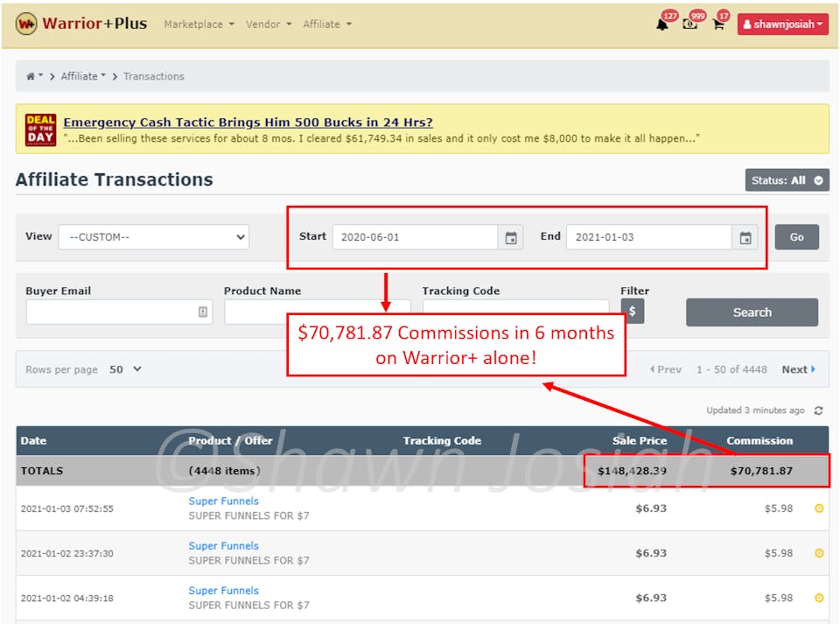Click the total commission $70,781.87
The height and width of the screenshot is (624, 840).
(x=761, y=471)
